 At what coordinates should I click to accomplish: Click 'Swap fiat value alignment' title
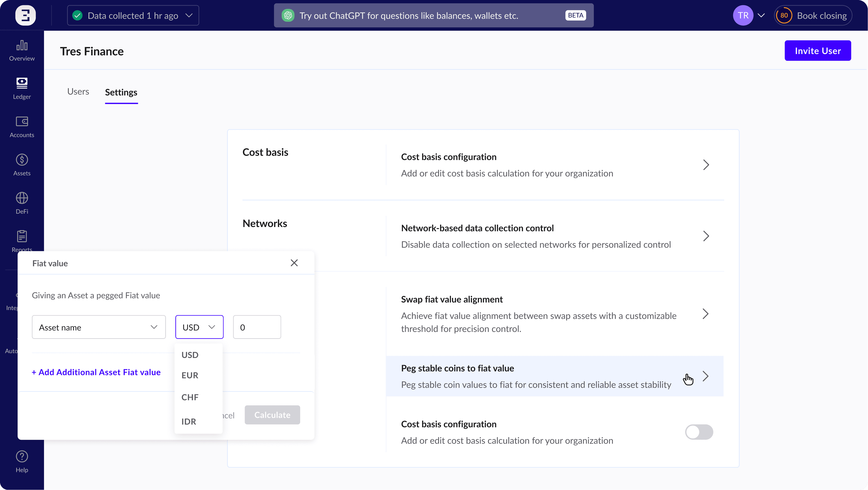point(452,299)
